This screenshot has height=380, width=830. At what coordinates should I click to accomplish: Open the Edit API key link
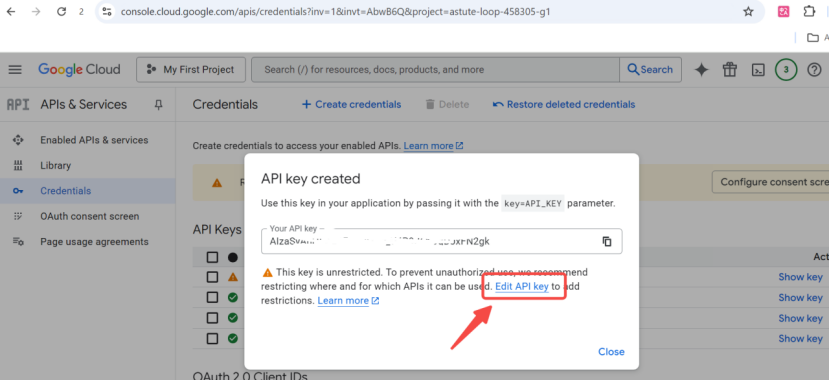tap(521, 286)
